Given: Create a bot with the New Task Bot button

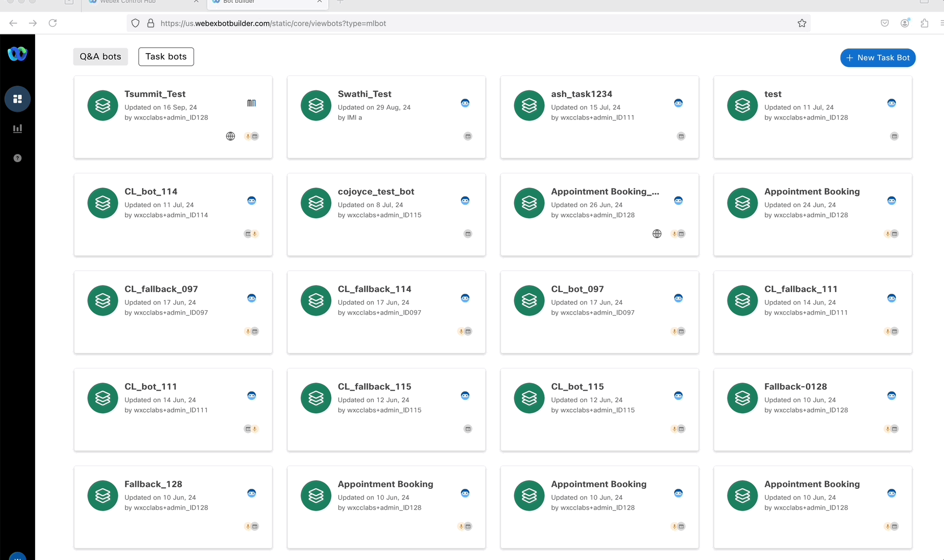Looking at the screenshot, I should [x=877, y=58].
